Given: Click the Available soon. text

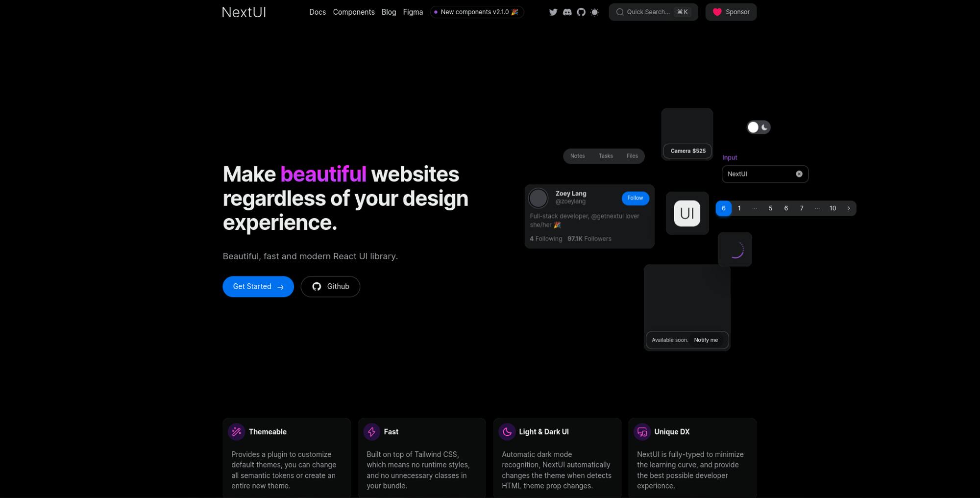Looking at the screenshot, I should tap(670, 340).
